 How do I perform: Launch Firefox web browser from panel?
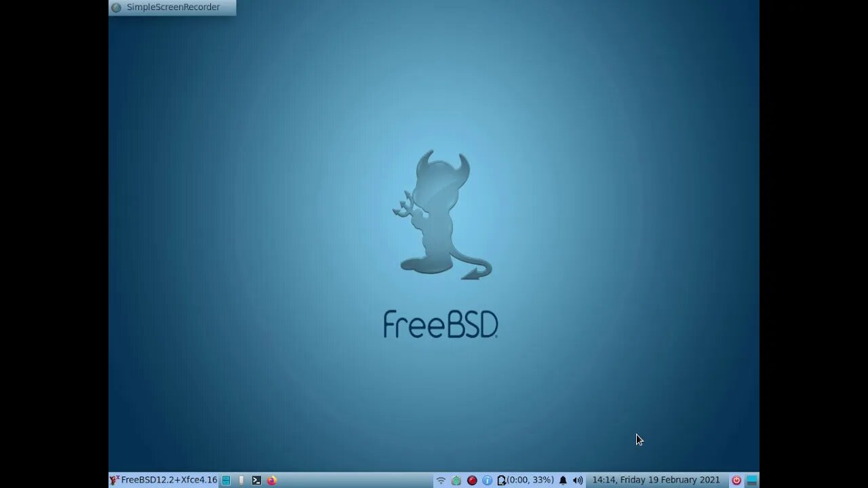tap(271, 480)
